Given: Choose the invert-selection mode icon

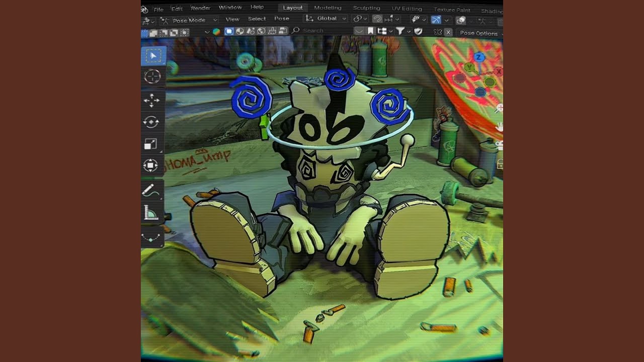Looking at the screenshot, I should click(x=174, y=33).
